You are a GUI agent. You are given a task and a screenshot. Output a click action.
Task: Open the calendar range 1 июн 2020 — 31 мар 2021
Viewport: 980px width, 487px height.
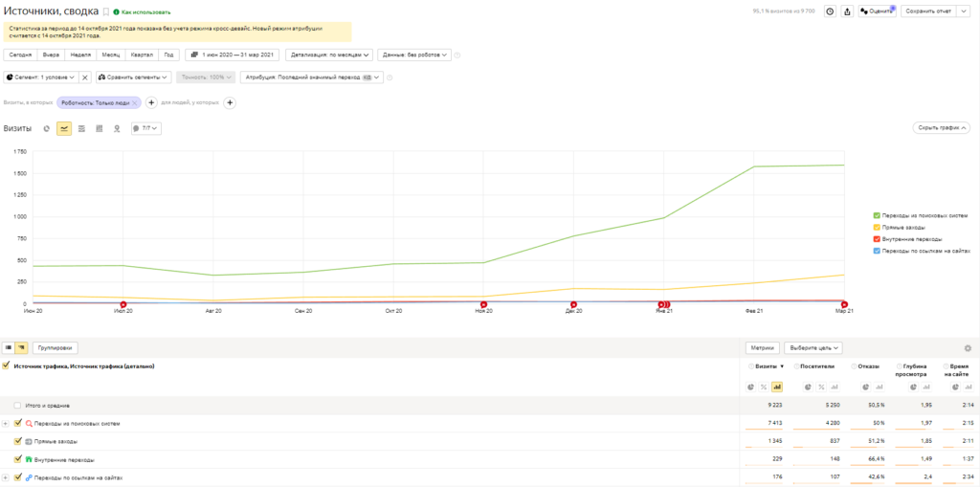(232, 55)
